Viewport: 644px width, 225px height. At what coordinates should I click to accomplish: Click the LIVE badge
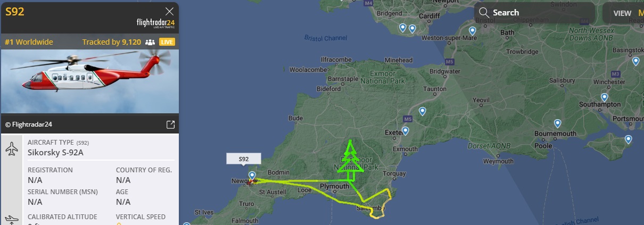point(167,42)
